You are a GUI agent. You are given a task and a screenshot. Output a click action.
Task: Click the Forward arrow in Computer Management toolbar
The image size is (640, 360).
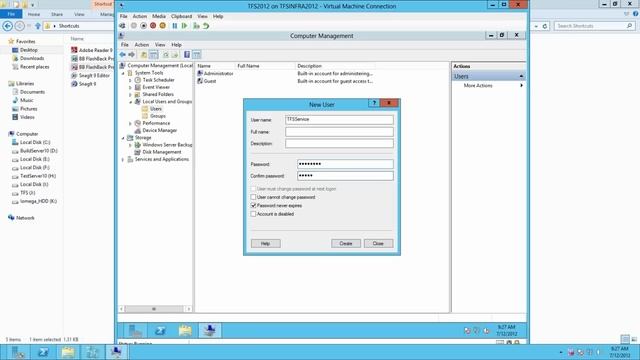tap(131, 55)
